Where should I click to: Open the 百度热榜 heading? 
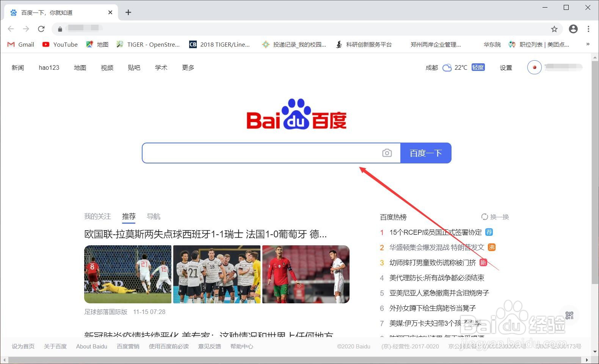[393, 217]
